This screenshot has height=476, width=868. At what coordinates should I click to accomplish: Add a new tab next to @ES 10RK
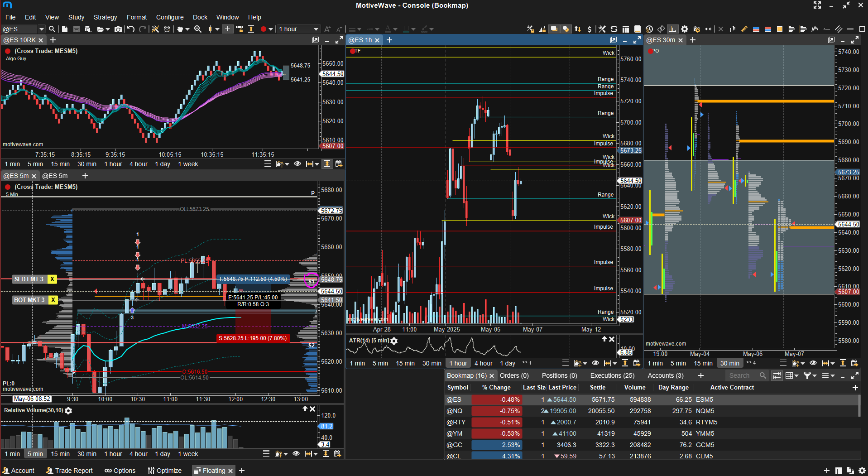pos(53,40)
